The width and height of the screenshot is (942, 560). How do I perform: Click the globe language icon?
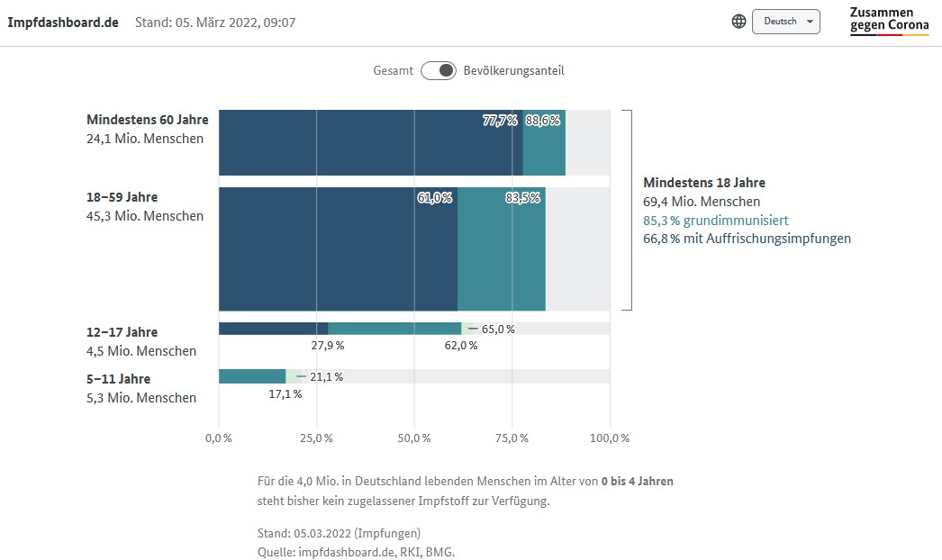[x=738, y=22]
